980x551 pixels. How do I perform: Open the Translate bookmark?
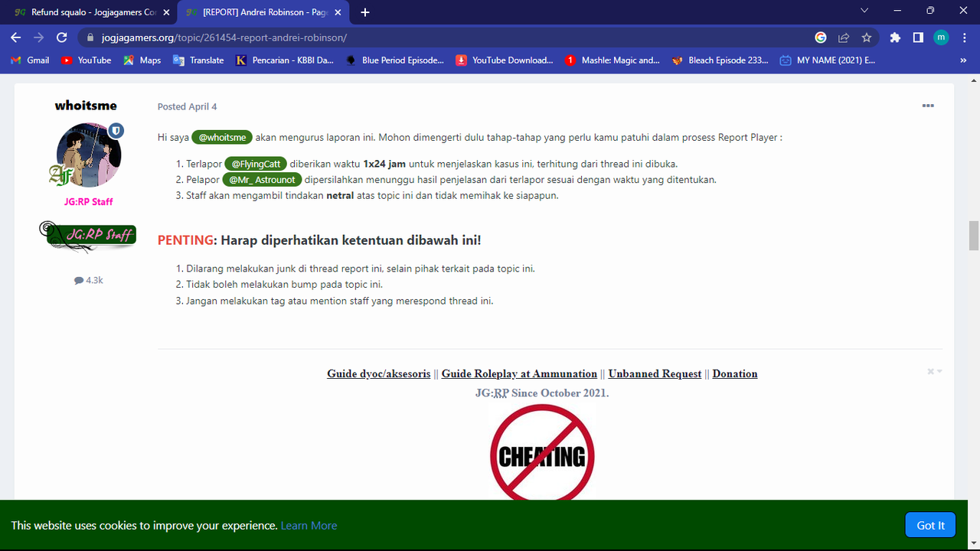pos(199,60)
